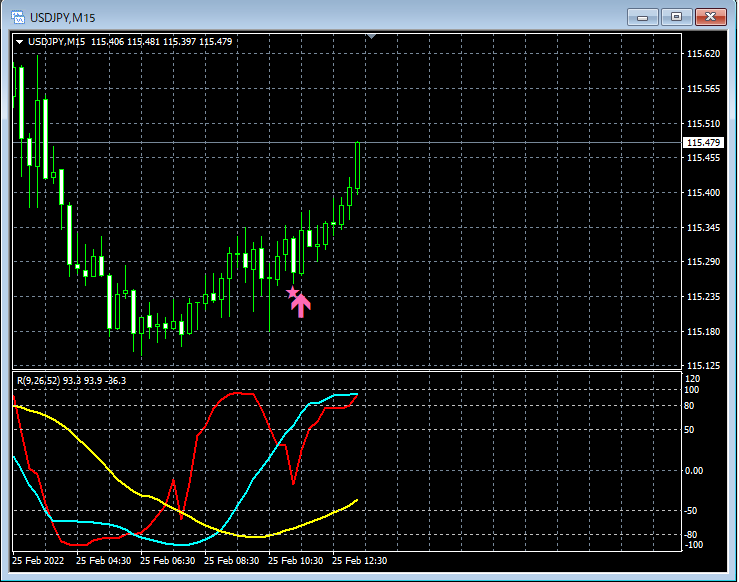The image size is (739, 582).
Task: Click the 115.479 current price label
Action: (703, 142)
